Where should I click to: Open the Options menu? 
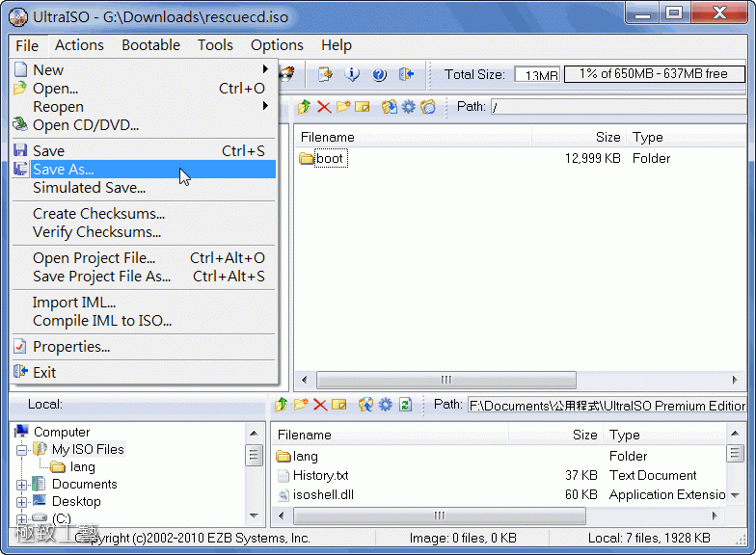click(x=277, y=45)
